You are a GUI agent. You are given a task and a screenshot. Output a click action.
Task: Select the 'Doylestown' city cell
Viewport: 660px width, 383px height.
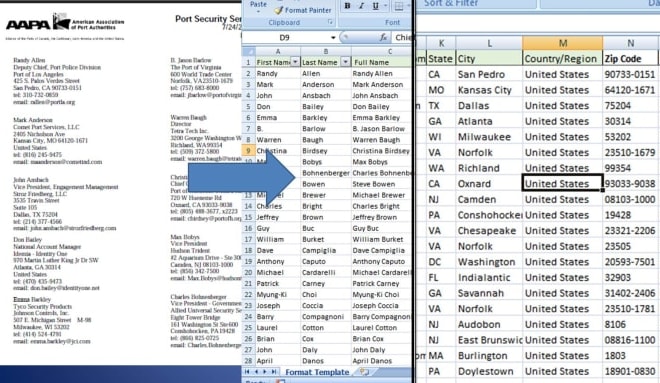(x=489, y=372)
